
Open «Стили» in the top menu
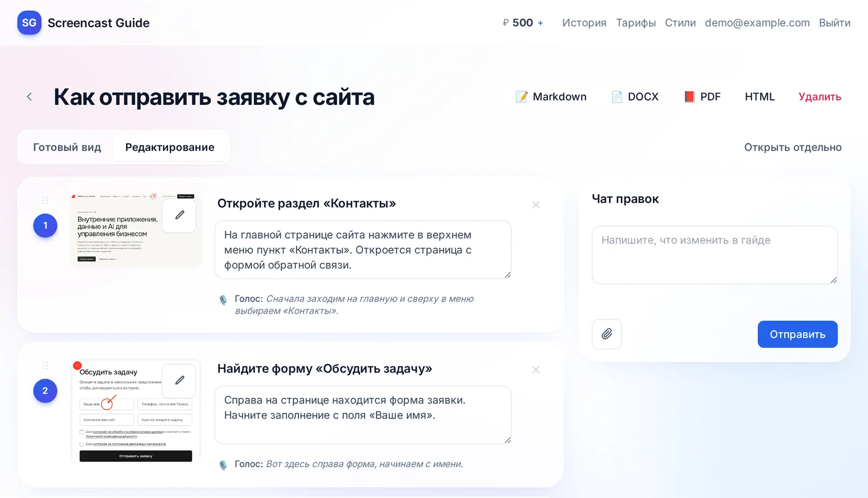681,23
